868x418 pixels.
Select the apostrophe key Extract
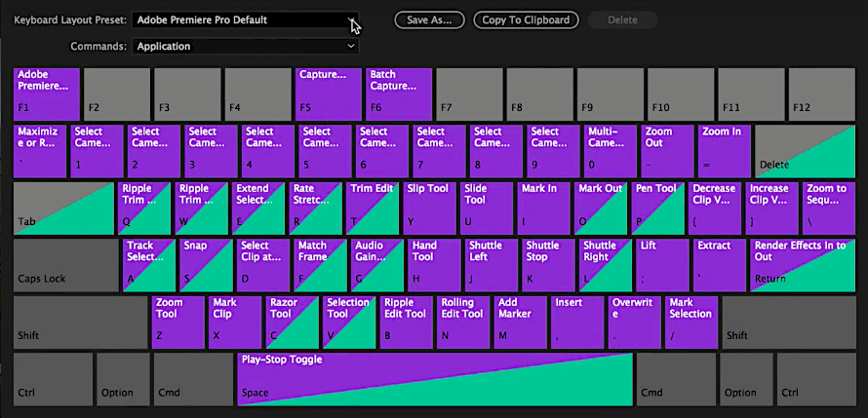(x=720, y=265)
